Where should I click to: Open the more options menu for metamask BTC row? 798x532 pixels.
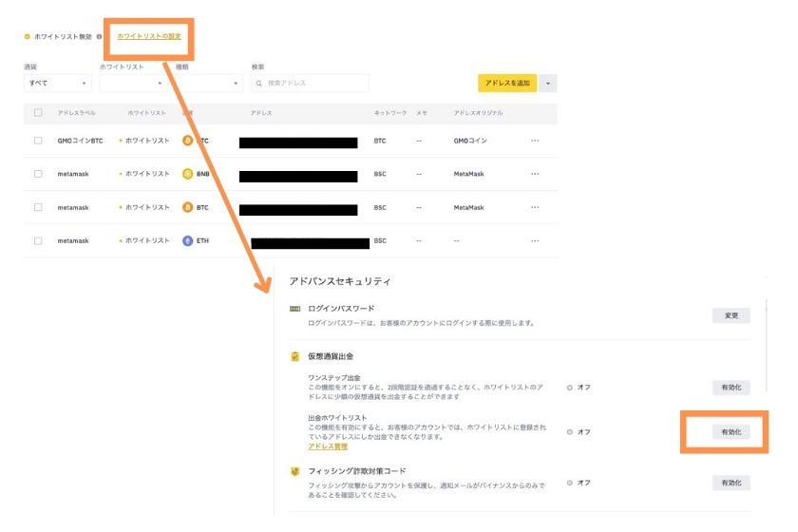click(x=535, y=207)
